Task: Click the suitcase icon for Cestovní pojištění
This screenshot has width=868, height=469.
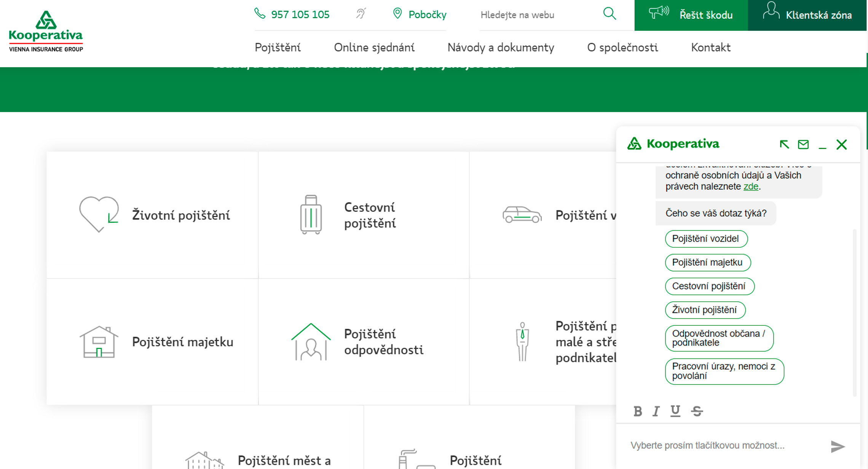Action: coord(311,214)
